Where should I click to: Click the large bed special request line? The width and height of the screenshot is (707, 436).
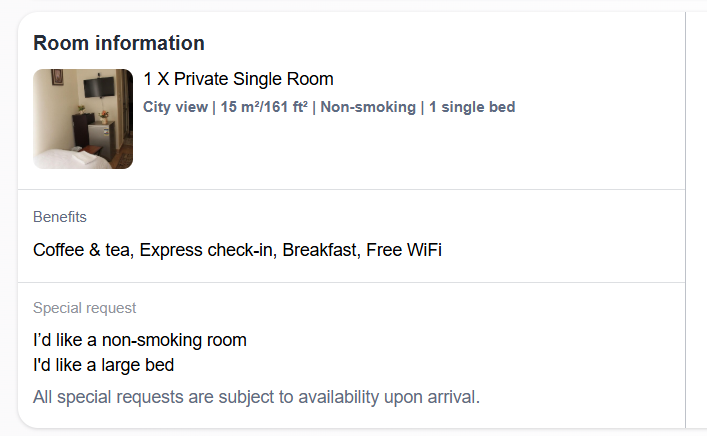coord(104,365)
